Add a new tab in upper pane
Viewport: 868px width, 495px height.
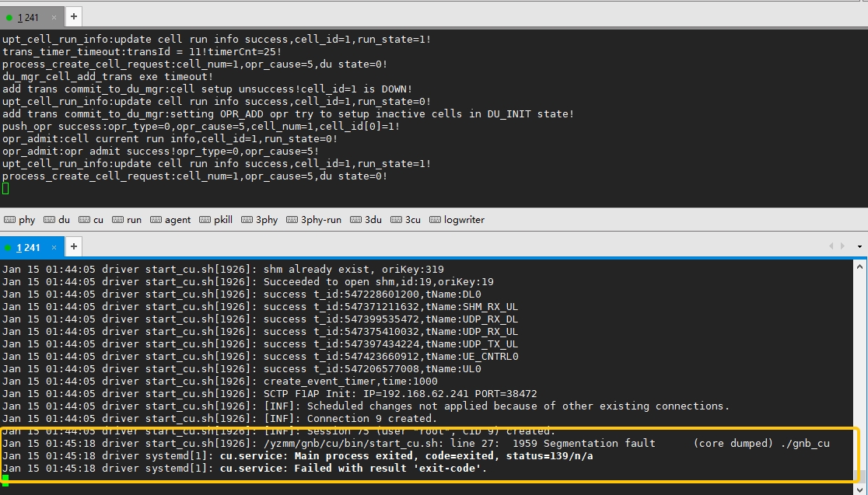[73, 16]
